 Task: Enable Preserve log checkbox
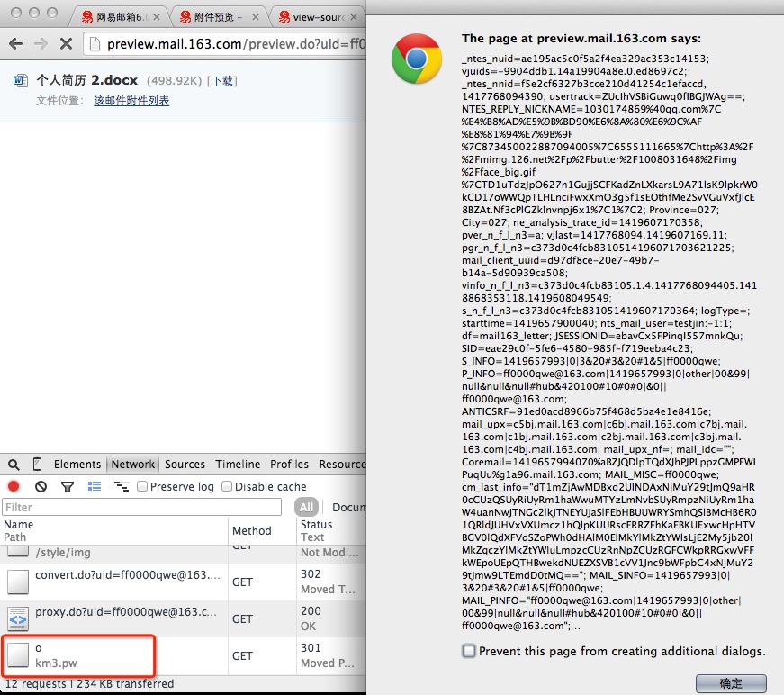coord(142,486)
